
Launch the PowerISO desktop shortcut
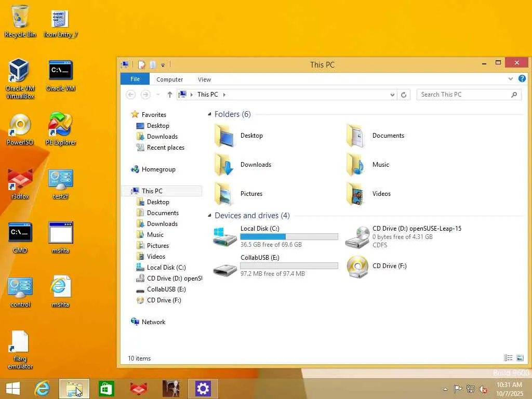point(20,129)
